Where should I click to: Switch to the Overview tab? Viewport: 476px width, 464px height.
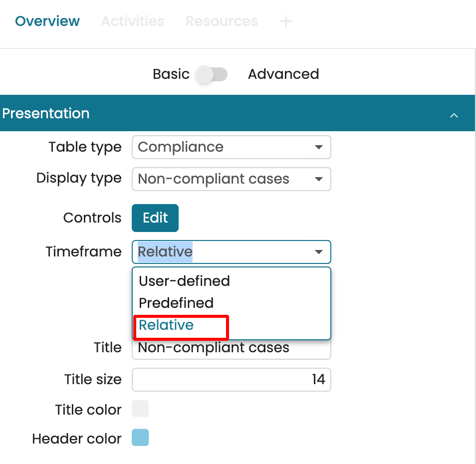47,21
